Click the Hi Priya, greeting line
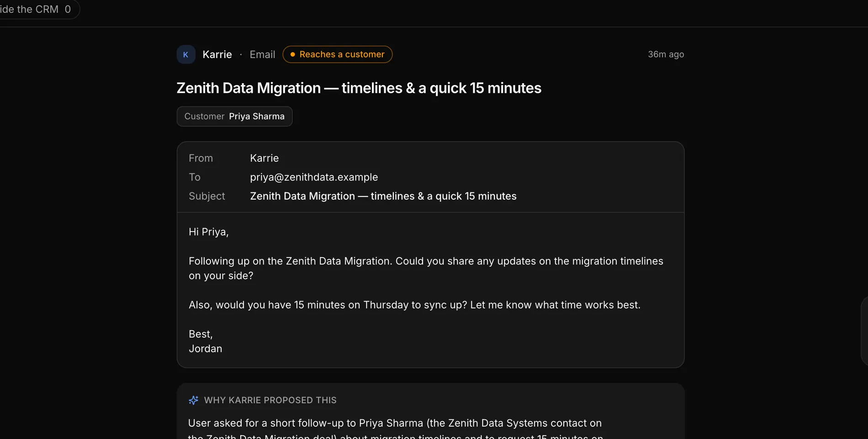The width and height of the screenshot is (868, 439). [x=208, y=232]
